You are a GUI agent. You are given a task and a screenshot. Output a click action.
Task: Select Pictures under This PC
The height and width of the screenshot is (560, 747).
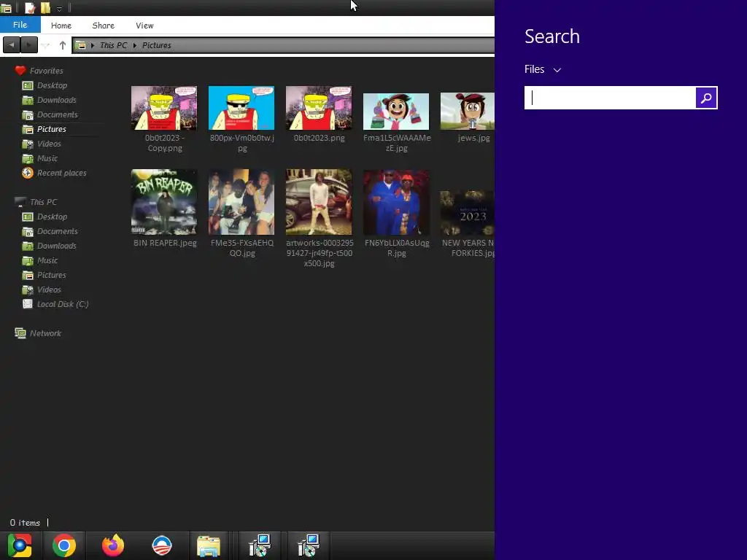click(52, 275)
